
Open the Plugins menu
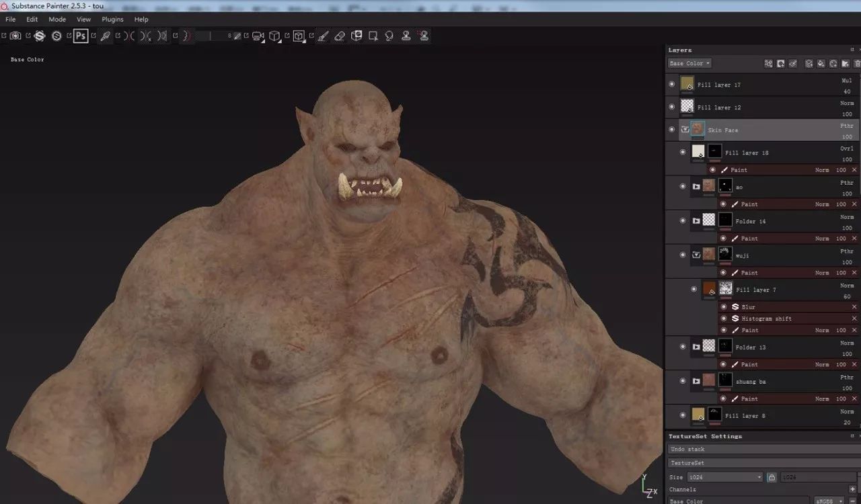pos(112,19)
